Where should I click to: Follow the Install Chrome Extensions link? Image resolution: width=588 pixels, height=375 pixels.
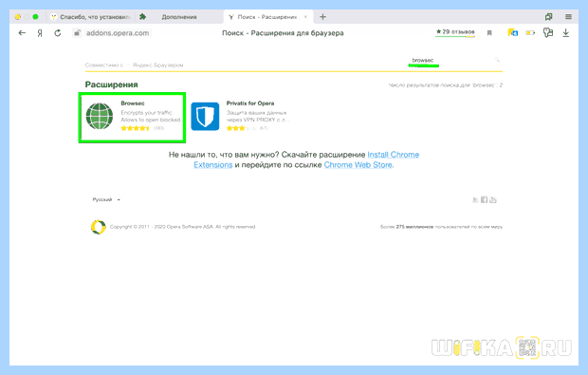point(306,159)
